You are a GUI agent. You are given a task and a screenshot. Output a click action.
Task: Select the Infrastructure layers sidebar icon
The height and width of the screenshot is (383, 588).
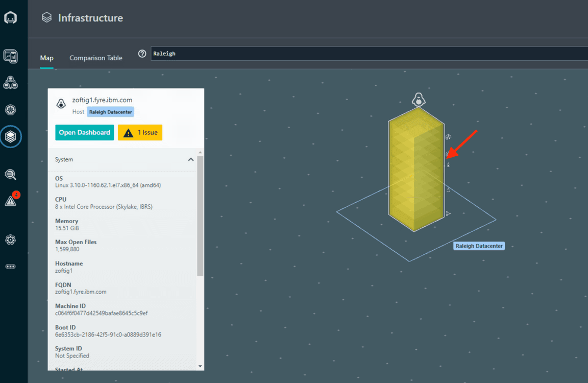pyautogui.click(x=10, y=136)
